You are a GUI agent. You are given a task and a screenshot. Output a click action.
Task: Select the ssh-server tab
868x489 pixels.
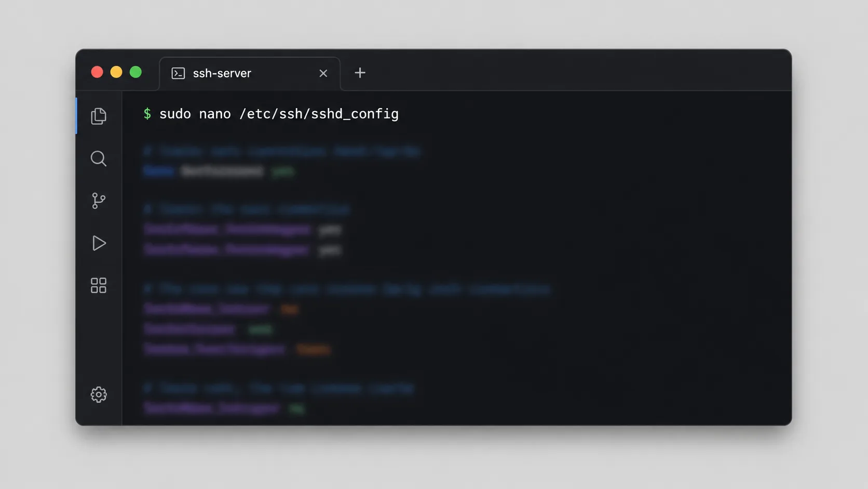tap(250, 73)
